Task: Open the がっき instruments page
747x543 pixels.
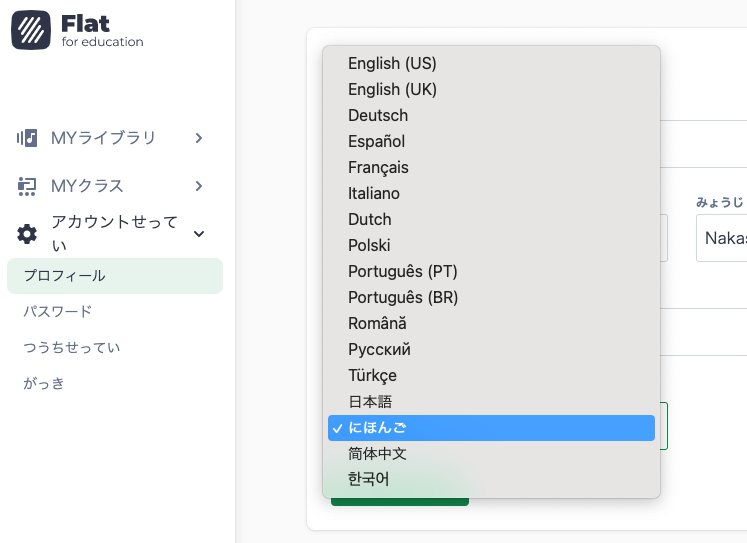Action: [x=44, y=384]
